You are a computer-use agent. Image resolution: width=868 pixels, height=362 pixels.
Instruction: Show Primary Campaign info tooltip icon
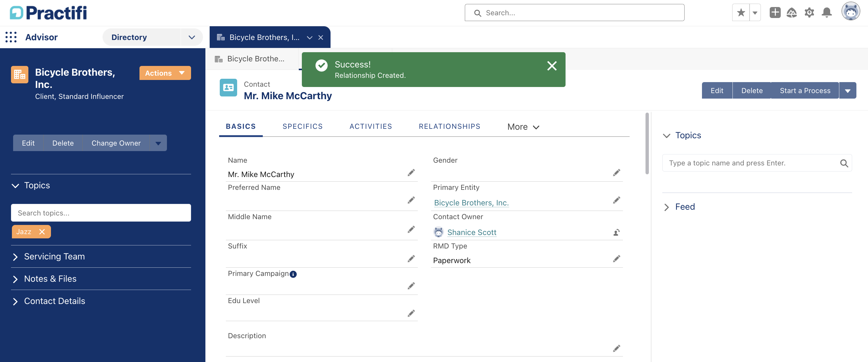(293, 274)
